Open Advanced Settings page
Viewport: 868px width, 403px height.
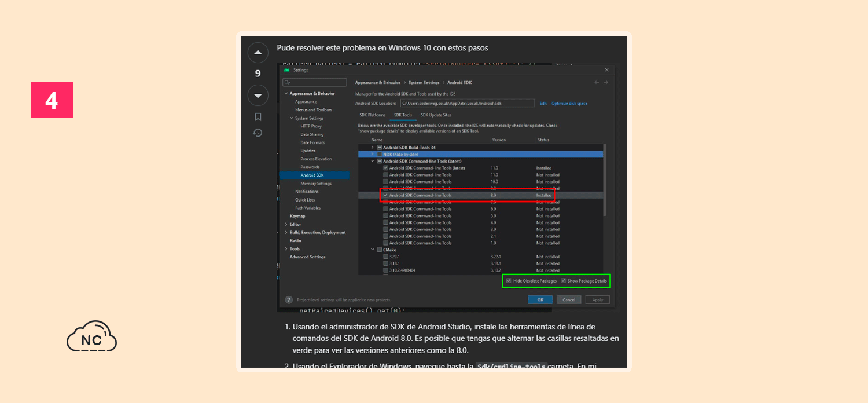(307, 257)
